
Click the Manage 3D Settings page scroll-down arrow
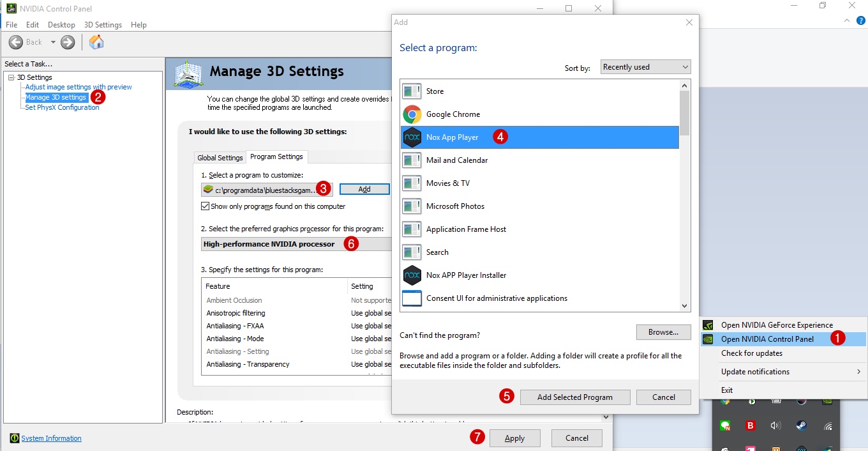[x=606, y=417]
